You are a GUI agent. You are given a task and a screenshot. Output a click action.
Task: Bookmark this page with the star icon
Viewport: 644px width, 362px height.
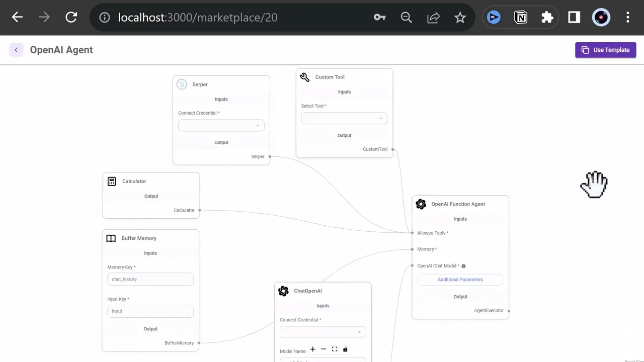(460, 18)
